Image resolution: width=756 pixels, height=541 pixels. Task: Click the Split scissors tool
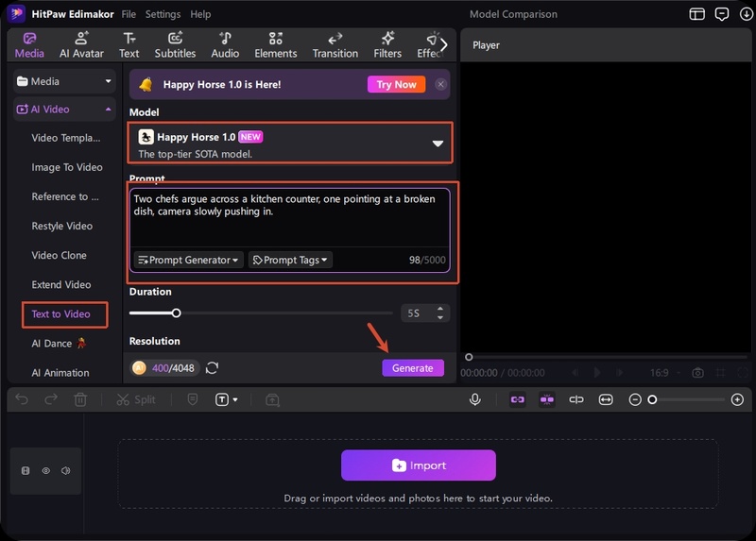[136, 399]
